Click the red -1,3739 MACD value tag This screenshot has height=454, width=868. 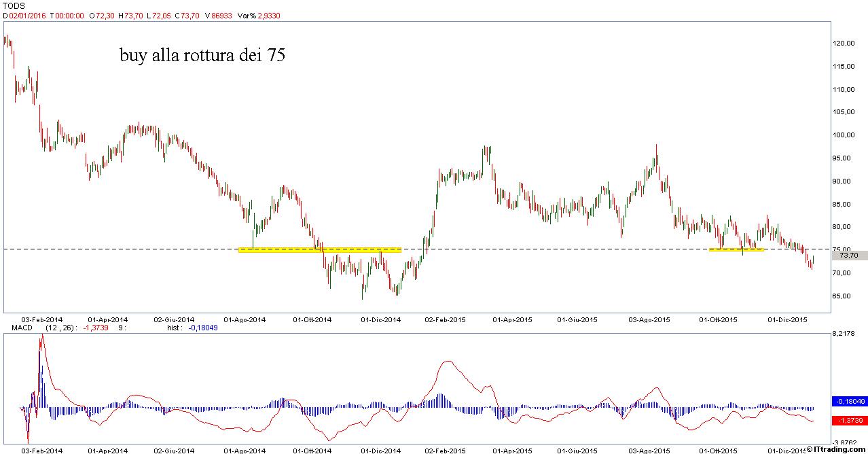[x=849, y=421]
